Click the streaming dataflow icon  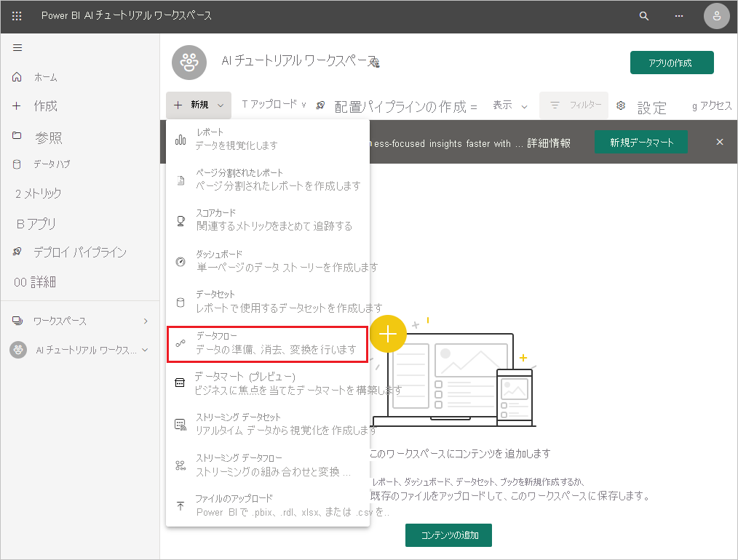click(x=180, y=465)
